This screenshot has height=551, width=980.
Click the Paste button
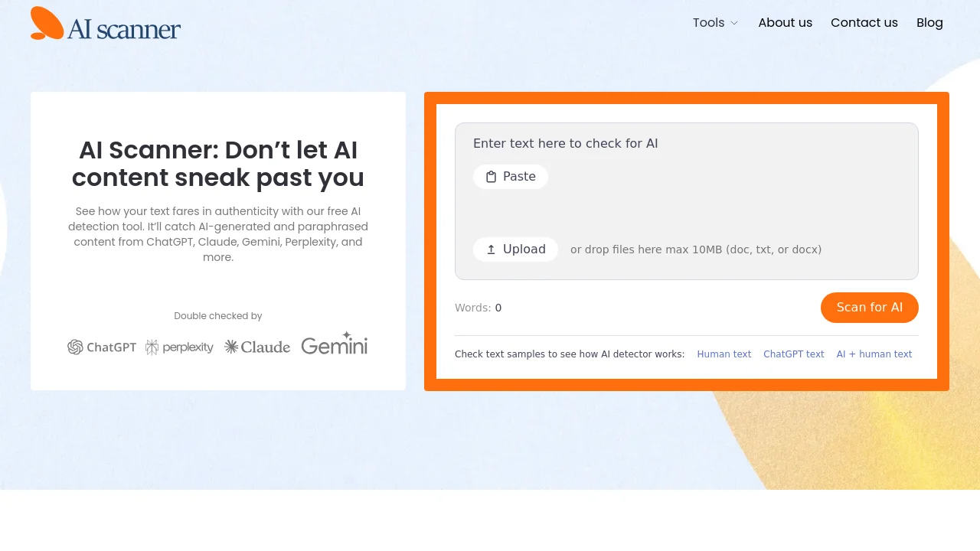(511, 177)
